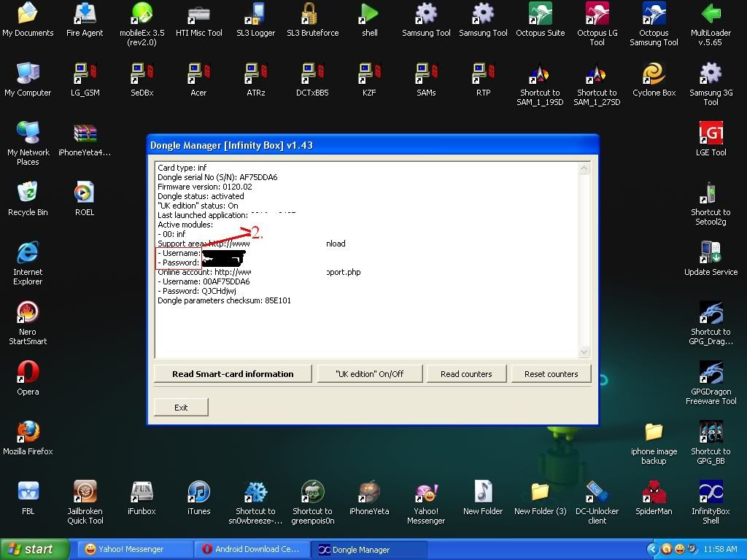Click the Dongle Manager title bar
This screenshot has height=560, width=747.
point(373,145)
